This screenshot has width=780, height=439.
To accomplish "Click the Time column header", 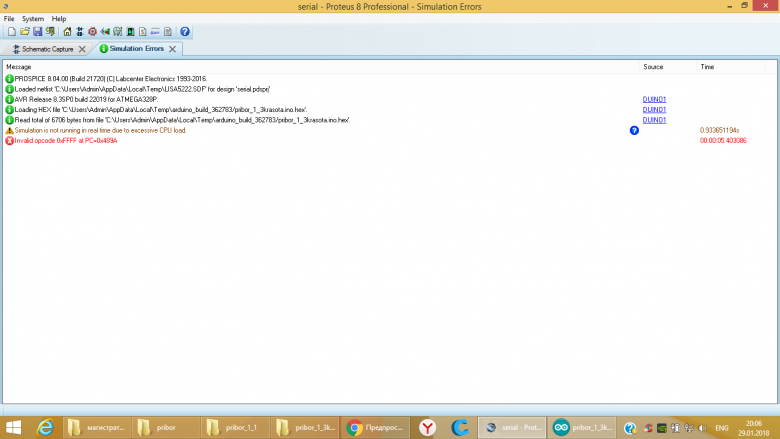I will [731, 67].
